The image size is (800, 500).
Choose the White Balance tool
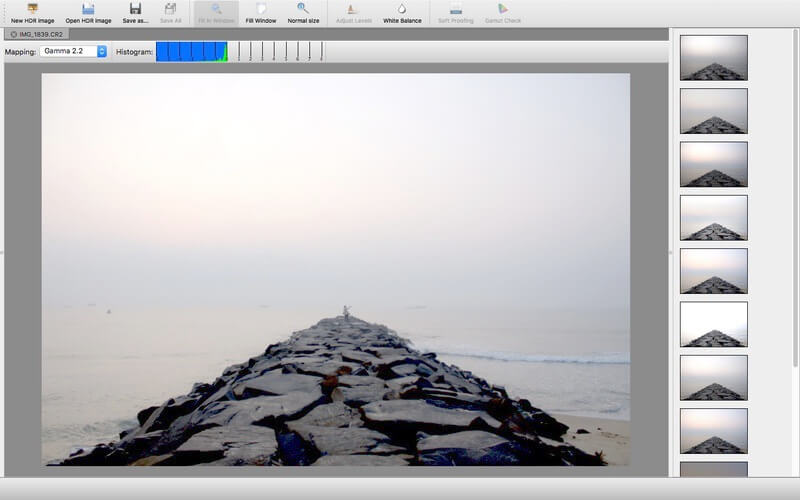click(402, 9)
